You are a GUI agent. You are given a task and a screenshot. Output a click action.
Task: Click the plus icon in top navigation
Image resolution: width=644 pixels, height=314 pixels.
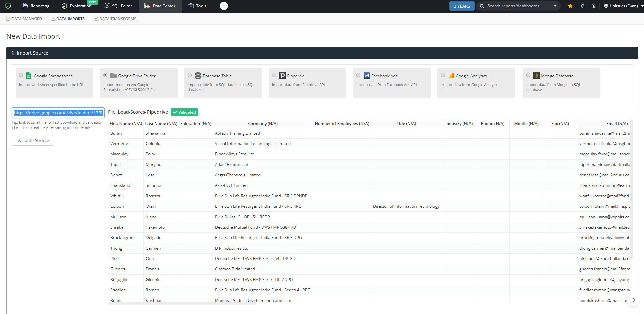[224, 6]
